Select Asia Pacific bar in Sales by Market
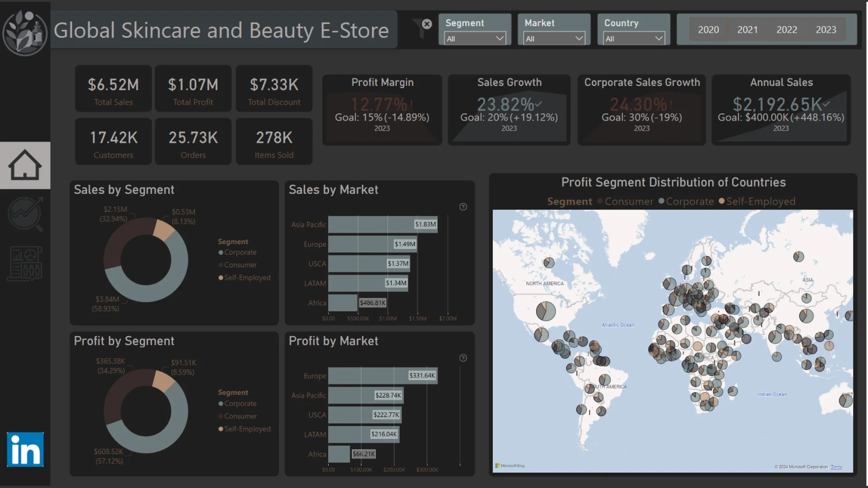The image size is (868, 488). coord(382,225)
